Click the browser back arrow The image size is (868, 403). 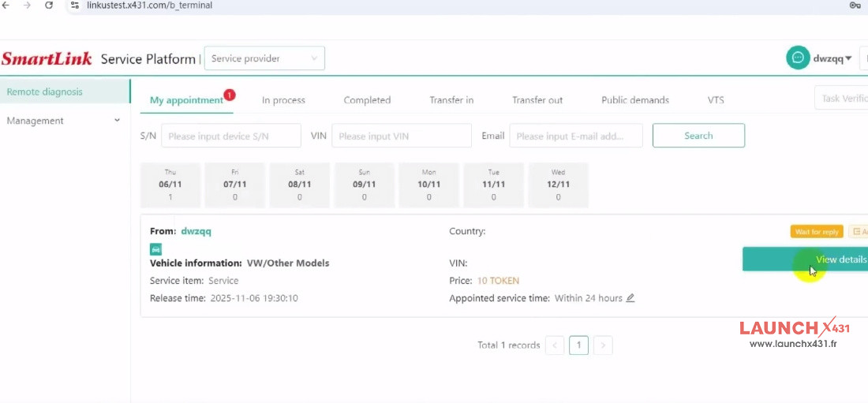click(6, 5)
